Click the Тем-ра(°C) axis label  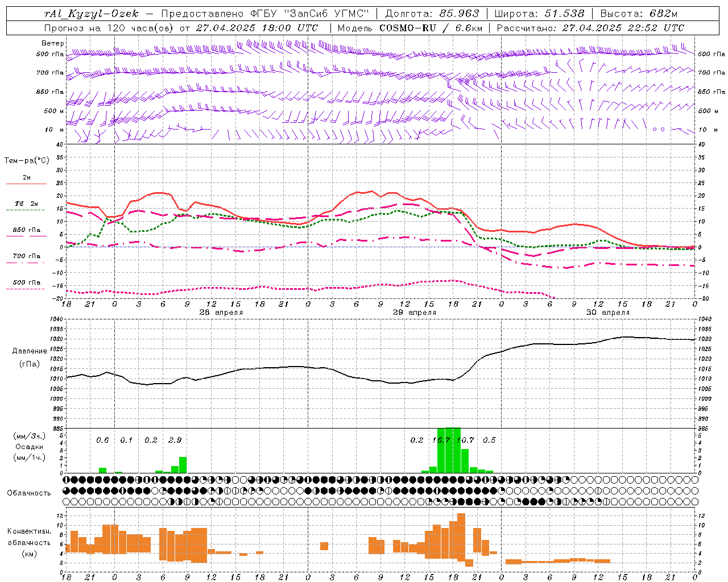[27, 161]
